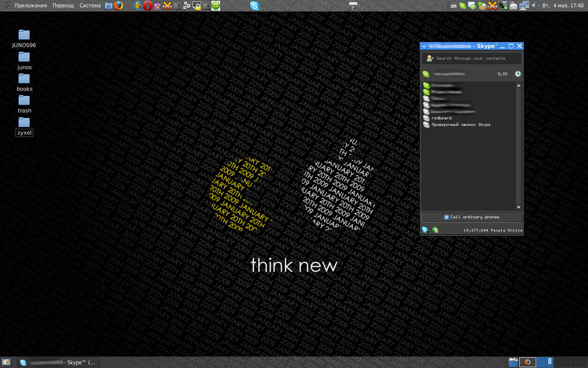Open the chat notification tray icon
This screenshot has height=368, width=588.
472,6
